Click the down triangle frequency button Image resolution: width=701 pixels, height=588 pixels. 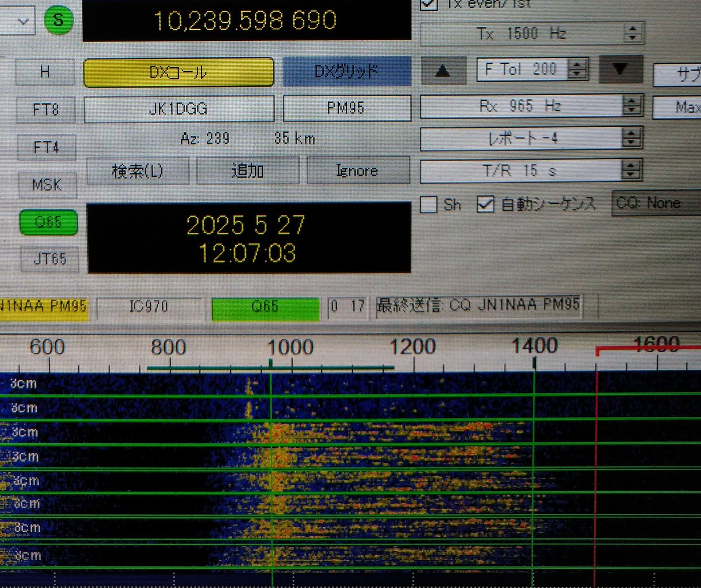[x=620, y=70]
